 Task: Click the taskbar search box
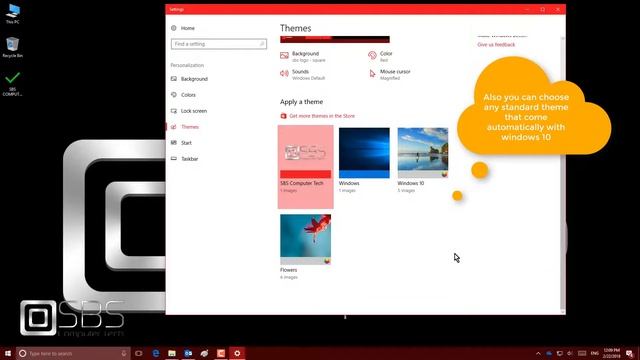[x=73, y=353]
